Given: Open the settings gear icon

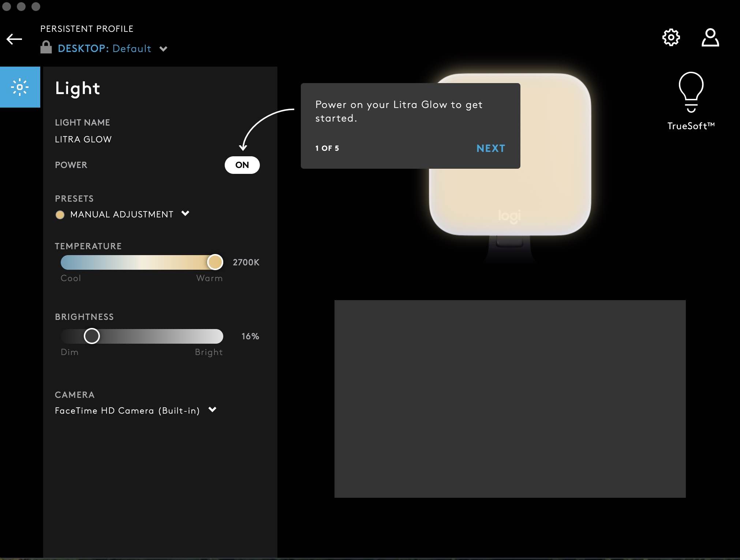Looking at the screenshot, I should pyautogui.click(x=671, y=37).
